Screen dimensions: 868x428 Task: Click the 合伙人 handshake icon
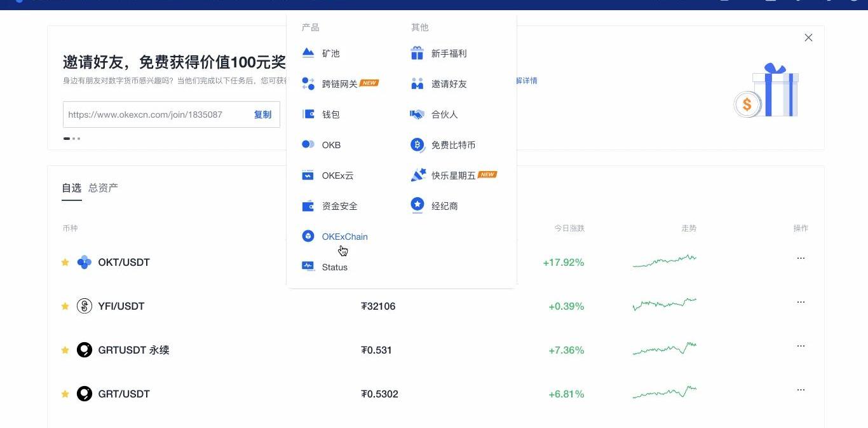pos(417,114)
